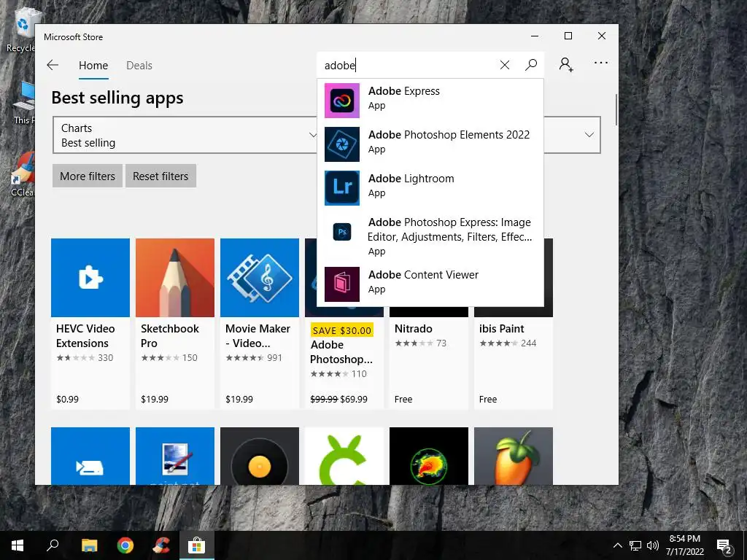Click the ibis Paint app title
The width and height of the screenshot is (747, 560).
point(502,329)
